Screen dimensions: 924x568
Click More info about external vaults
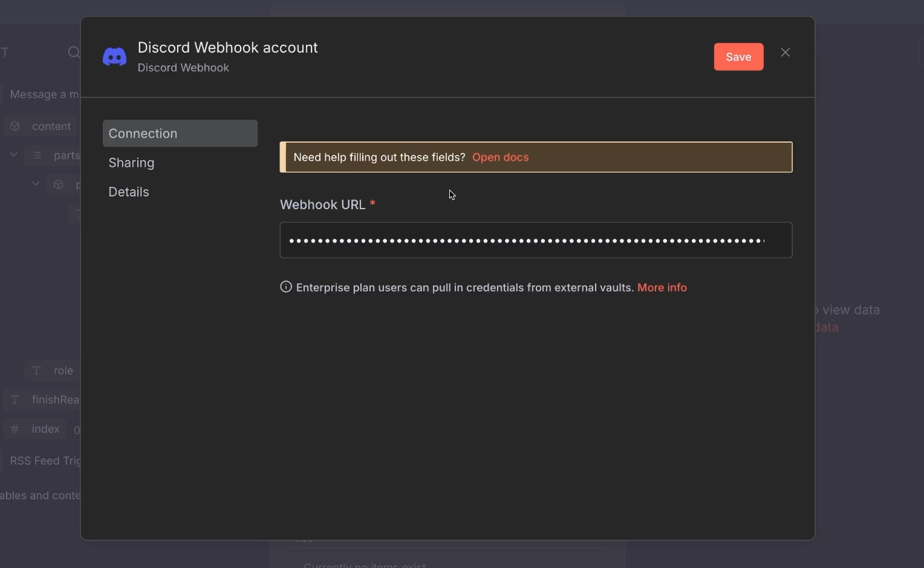point(661,287)
